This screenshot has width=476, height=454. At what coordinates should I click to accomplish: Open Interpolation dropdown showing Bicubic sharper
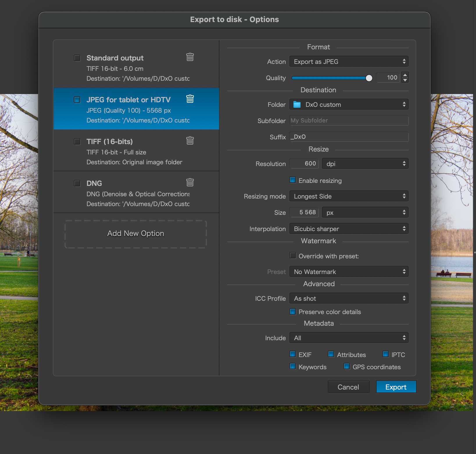349,229
